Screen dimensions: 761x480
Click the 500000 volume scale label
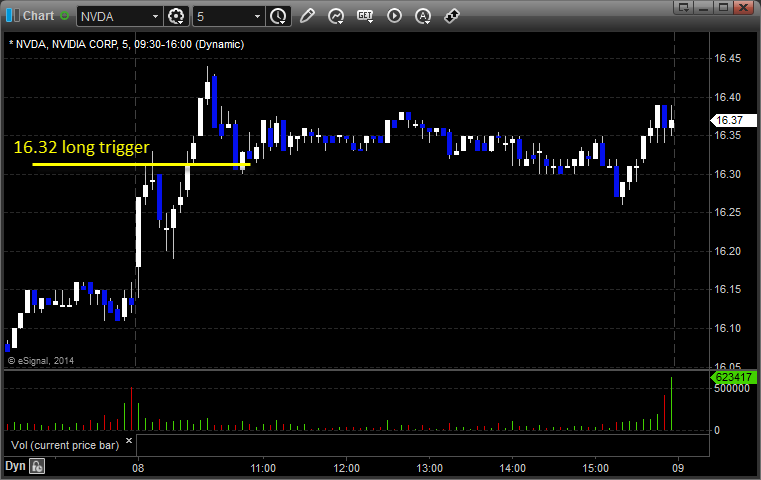(732, 389)
